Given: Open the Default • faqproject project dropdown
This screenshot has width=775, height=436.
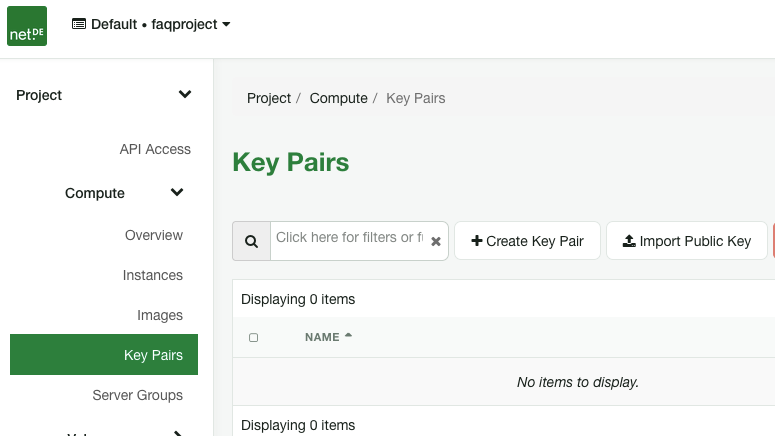Looking at the screenshot, I should tap(151, 24).
